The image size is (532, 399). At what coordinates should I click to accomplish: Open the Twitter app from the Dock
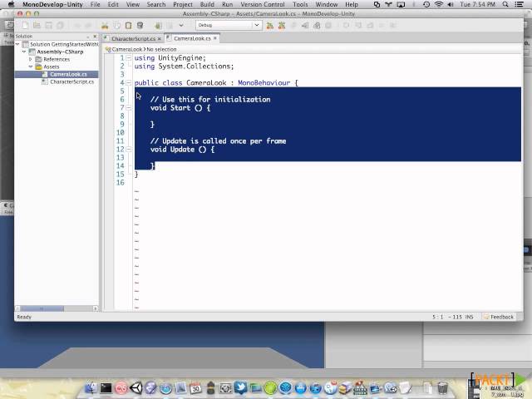click(x=240, y=387)
